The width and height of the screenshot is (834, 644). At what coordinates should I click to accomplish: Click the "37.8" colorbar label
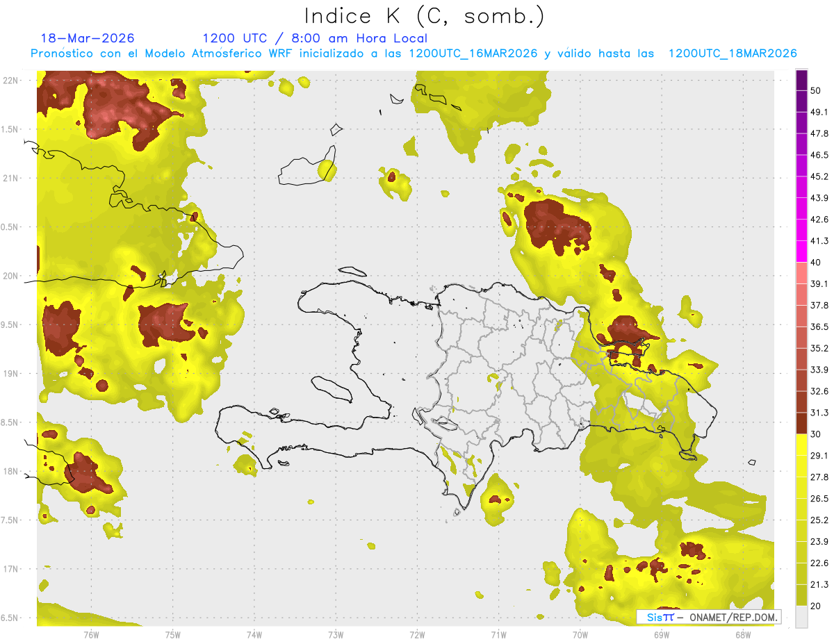pos(819,305)
